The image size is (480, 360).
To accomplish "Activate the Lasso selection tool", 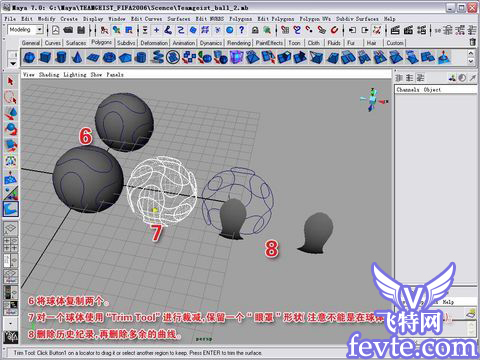I will [10, 97].
